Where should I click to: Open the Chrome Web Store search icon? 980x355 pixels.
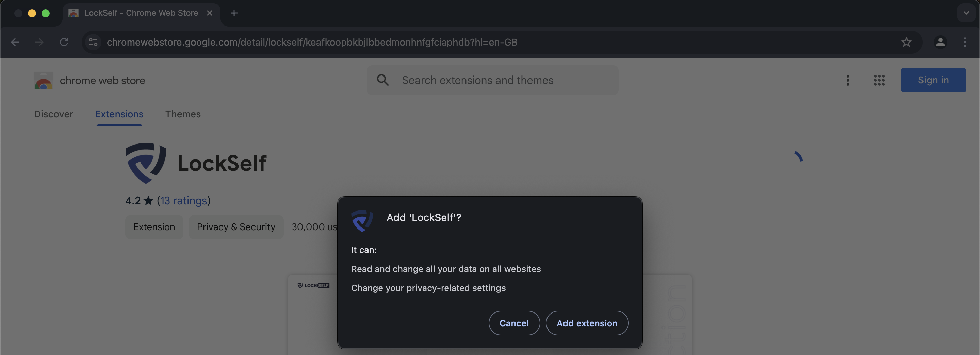click(x=383, y=80)
